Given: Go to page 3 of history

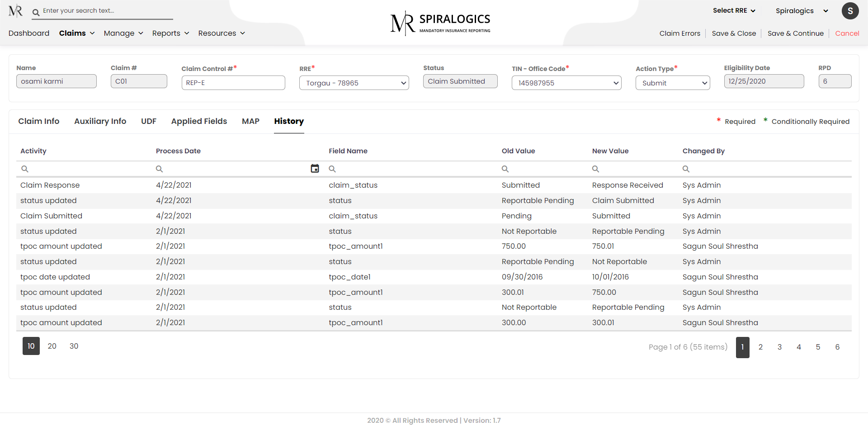Looking at the screenshot, I should [x=779, y=347].
